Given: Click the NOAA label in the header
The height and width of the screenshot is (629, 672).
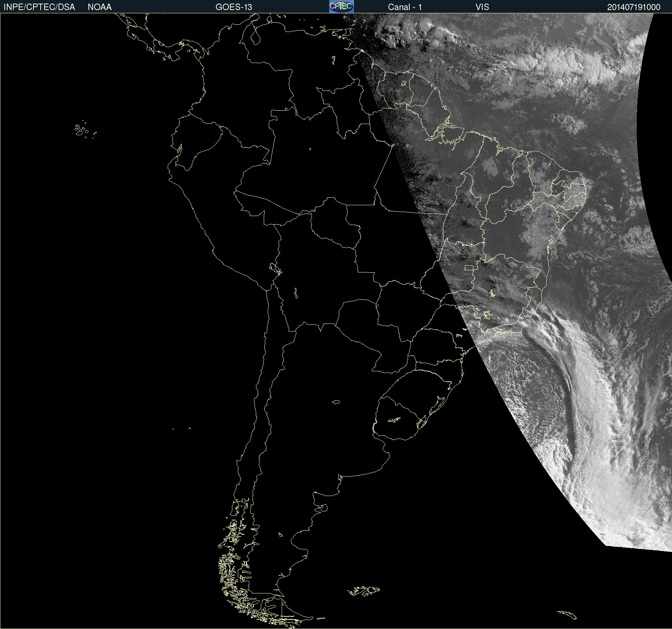Looking at the screenshot, I should [x=100, y=7].
